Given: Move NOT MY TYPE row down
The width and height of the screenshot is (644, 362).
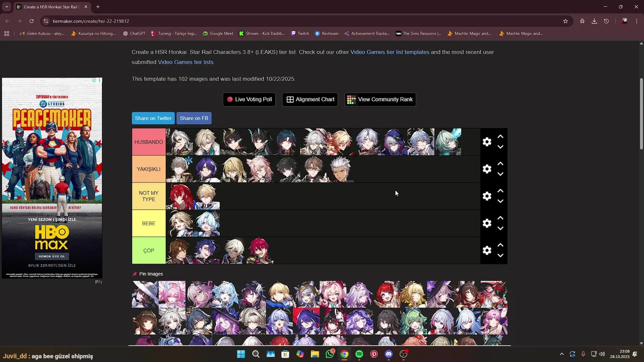Looking at the screenshot, I should point(500,202).
